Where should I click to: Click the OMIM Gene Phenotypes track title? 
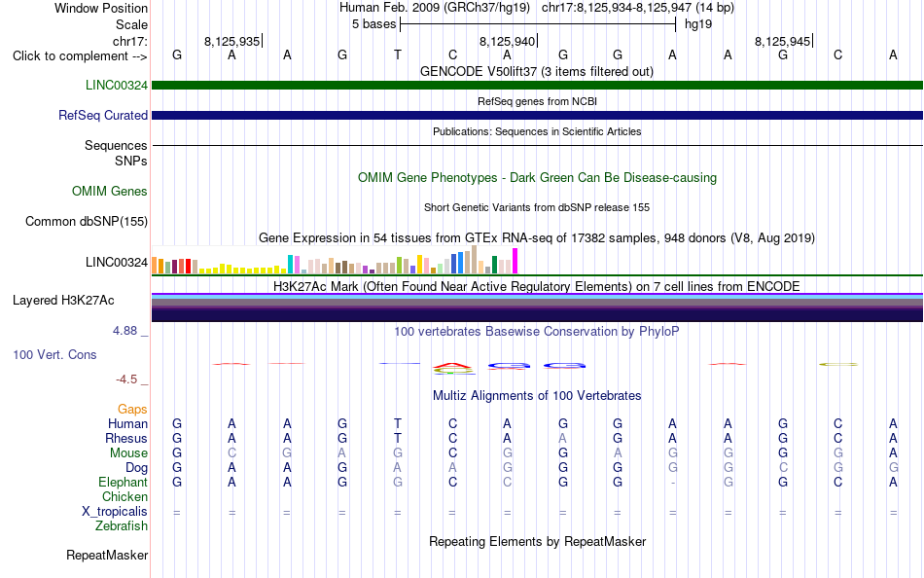coord(537,177)
